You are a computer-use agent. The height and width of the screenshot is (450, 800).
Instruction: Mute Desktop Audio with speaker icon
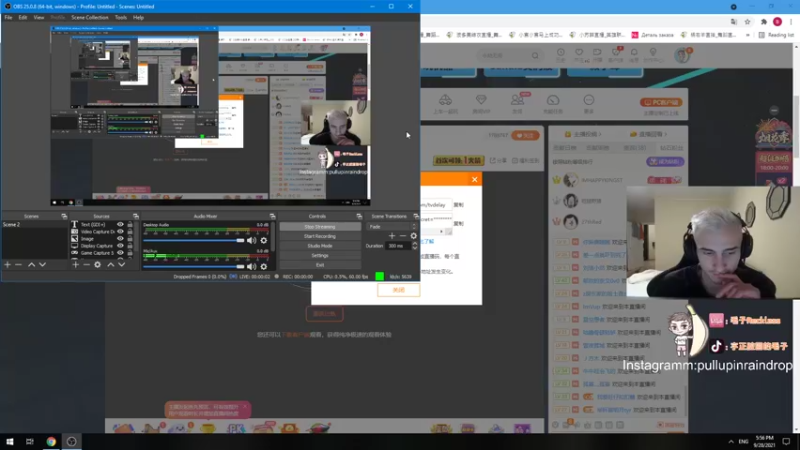click(252, 240)
